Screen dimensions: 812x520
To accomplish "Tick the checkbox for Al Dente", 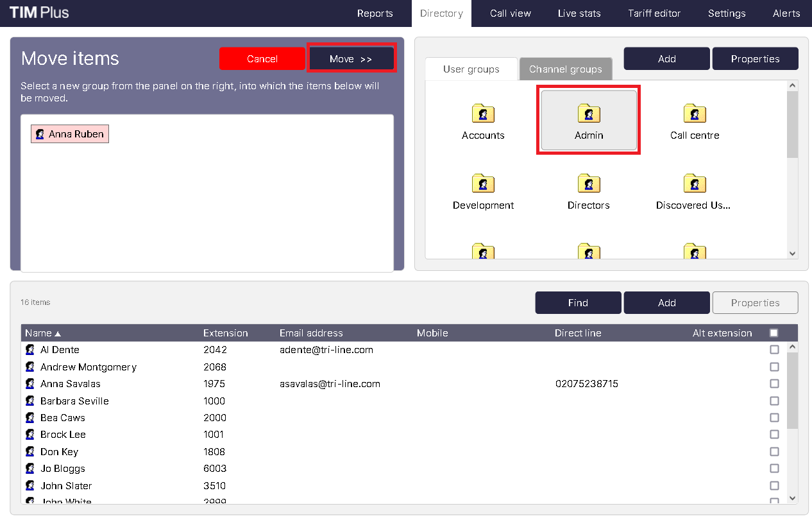I will point(774,350).
